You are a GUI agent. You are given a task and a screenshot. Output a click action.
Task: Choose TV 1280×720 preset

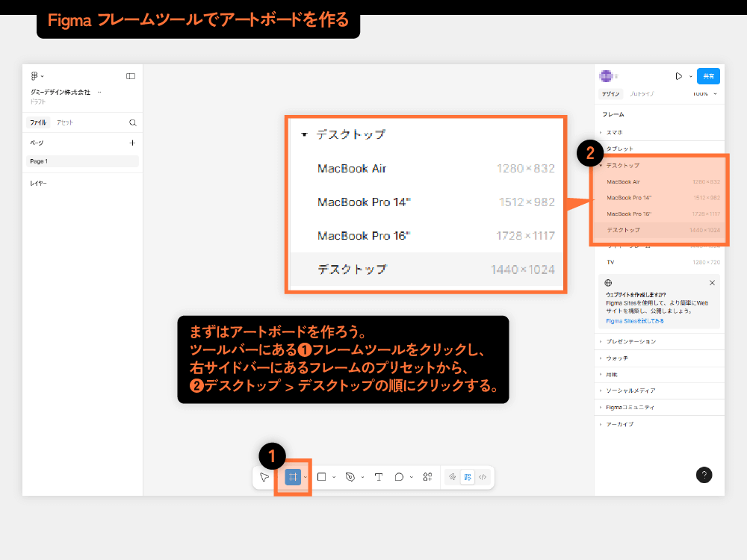click(660, 262)
